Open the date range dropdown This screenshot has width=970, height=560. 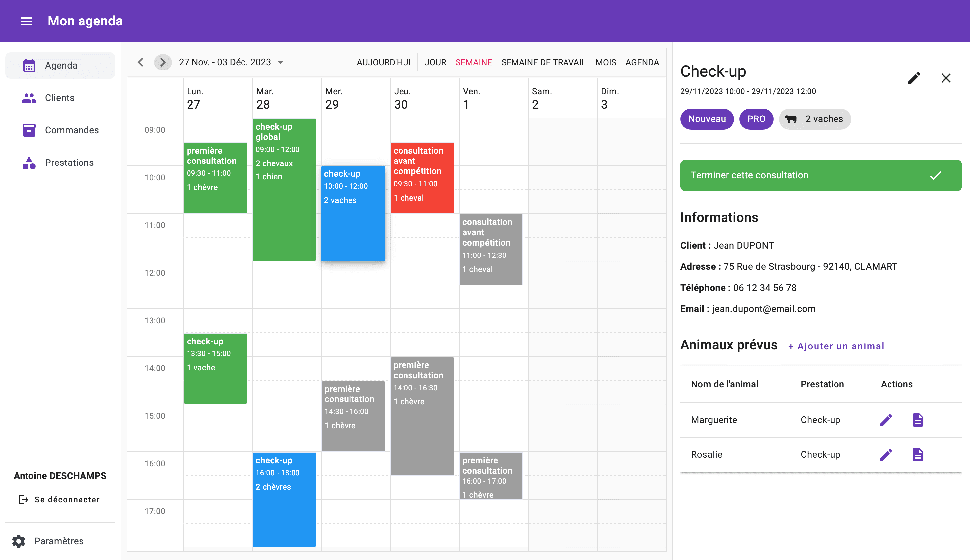[281, 62]
